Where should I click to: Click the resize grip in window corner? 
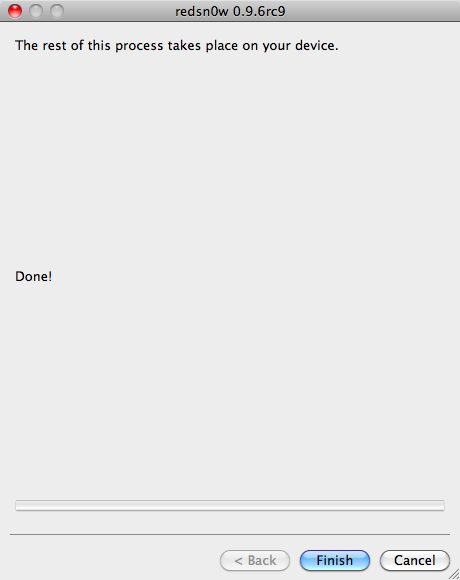(454, 574)
